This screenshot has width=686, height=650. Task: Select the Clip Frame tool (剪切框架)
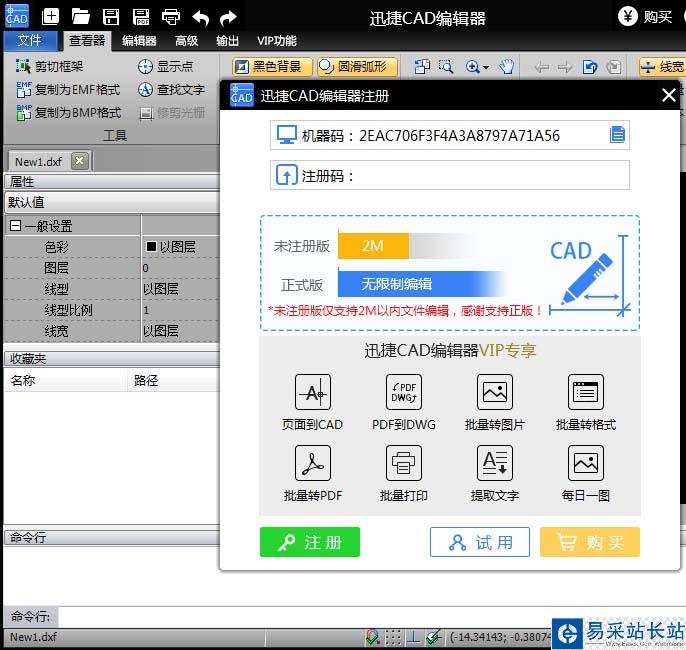[49, 66]
